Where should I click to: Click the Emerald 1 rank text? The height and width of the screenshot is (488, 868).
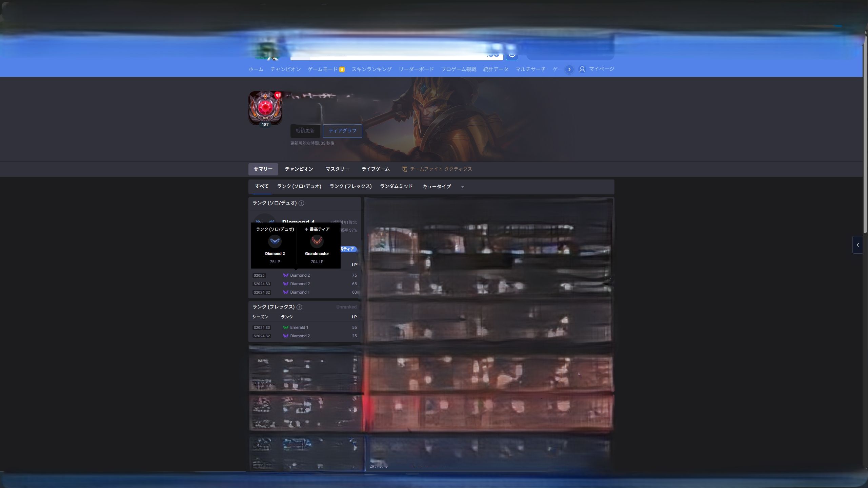299,327
